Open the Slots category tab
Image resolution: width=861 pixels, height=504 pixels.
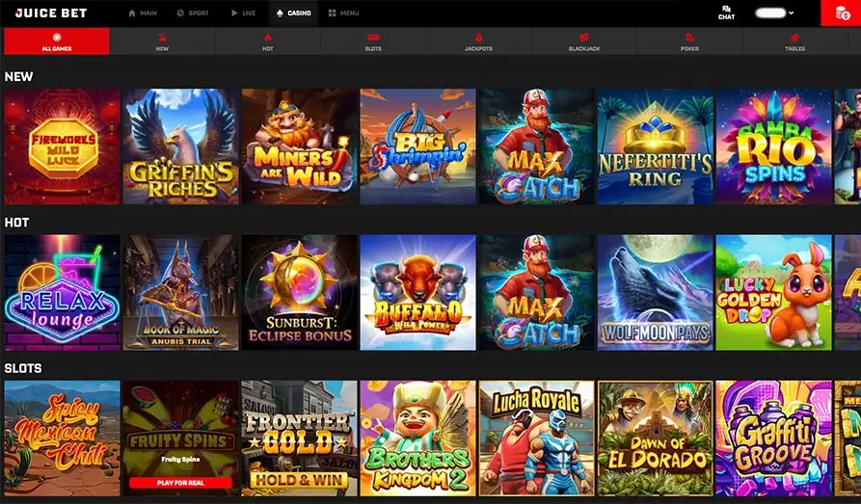point(373,41)
